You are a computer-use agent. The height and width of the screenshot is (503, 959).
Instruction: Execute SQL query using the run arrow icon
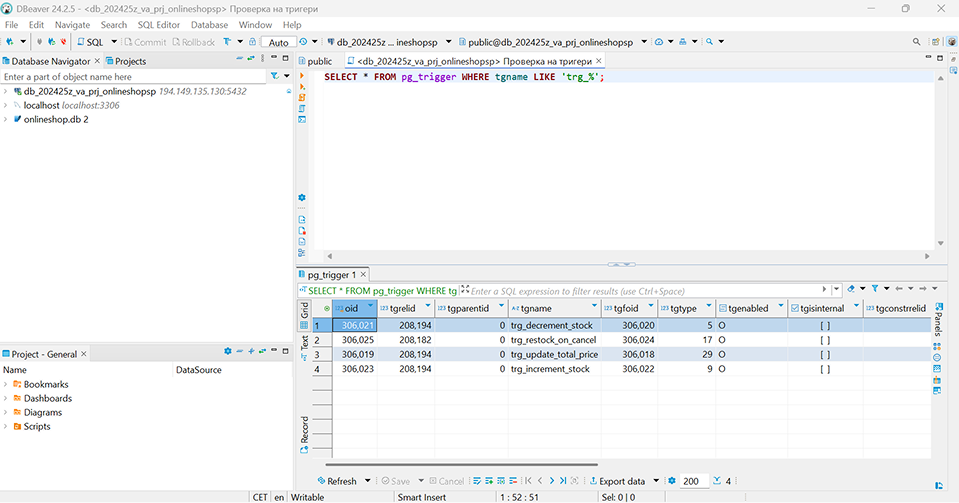point(302,76)
